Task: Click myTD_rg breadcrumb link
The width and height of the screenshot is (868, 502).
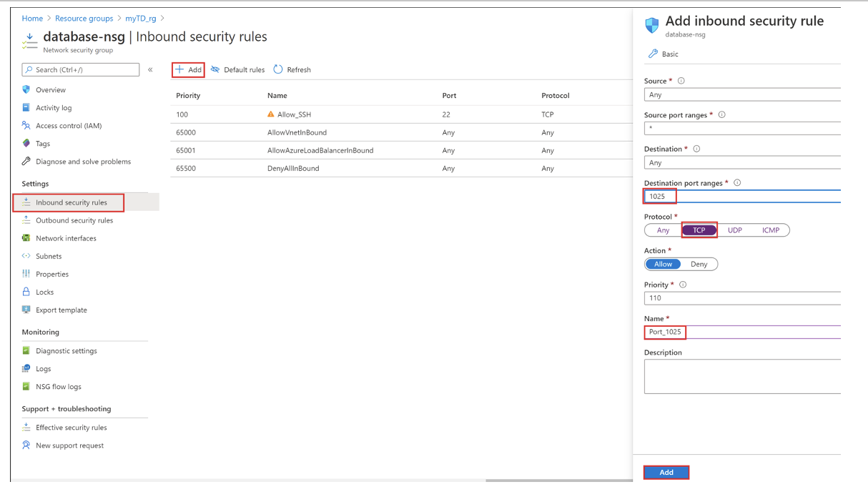Action: coord(141,18)
